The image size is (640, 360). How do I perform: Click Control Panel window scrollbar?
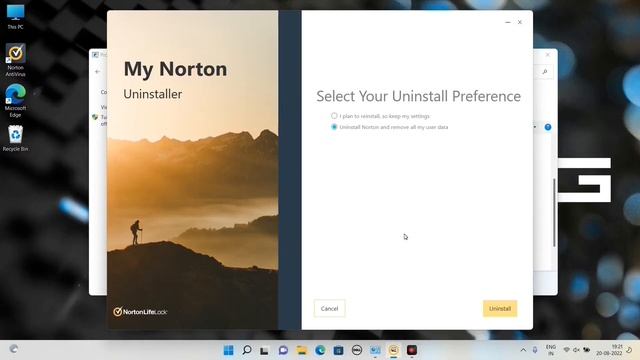[554, 212]
